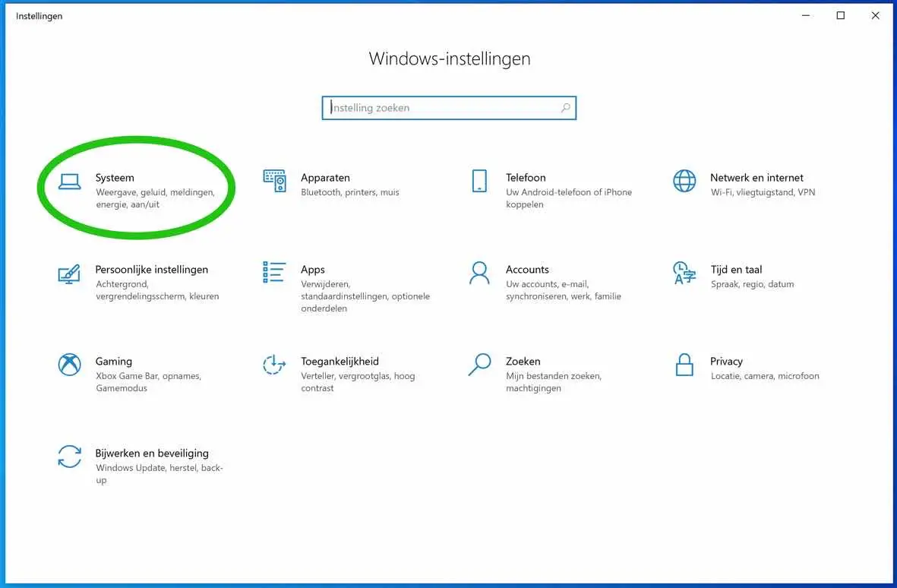Click the Toegankelijkheid dashed clock icon
Image resolution: width=897 pixels, height=588 pixels.
click(x=274, y=365)
